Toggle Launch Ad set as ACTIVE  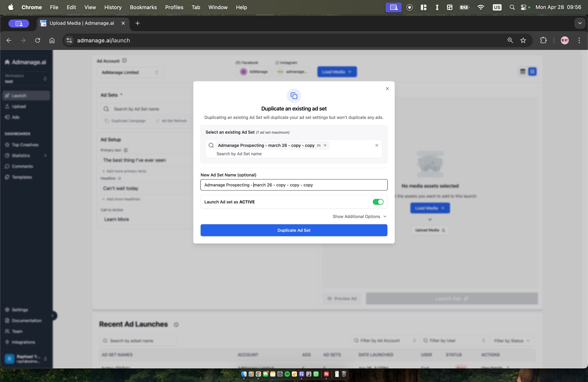point(378,202)
